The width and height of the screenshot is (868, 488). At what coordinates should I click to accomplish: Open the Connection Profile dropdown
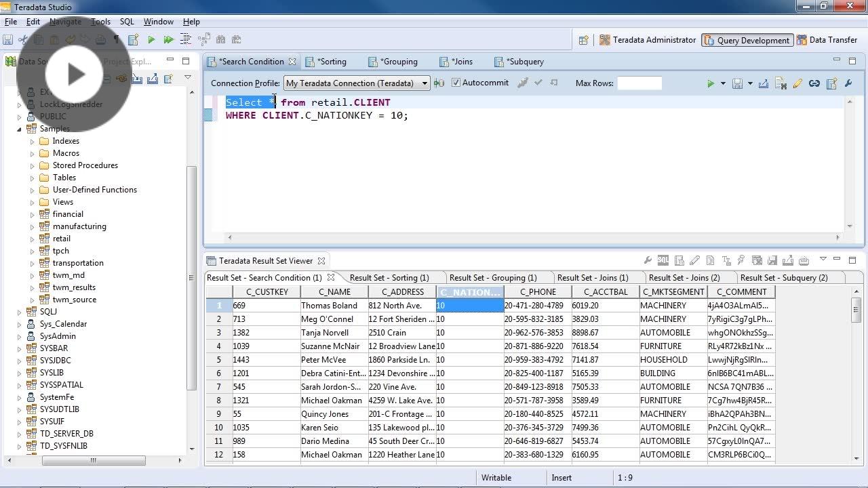pyautogui.click(x=425, y=83)
